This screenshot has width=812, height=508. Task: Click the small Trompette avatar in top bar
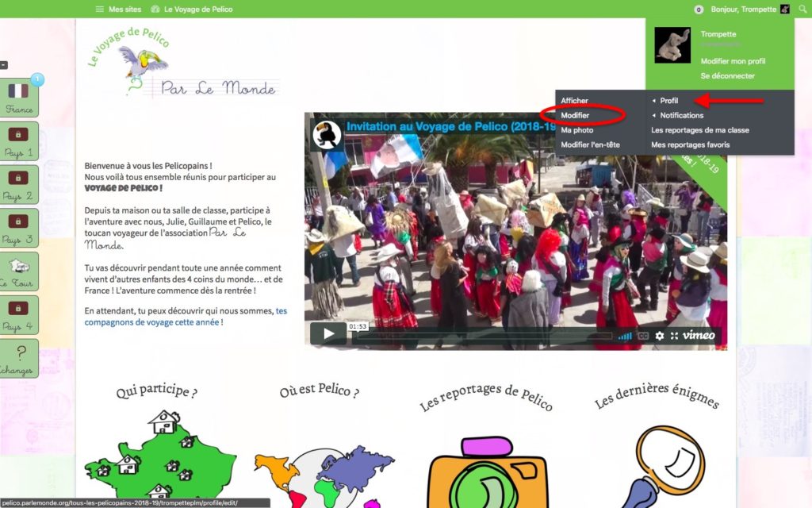[785, 9]
